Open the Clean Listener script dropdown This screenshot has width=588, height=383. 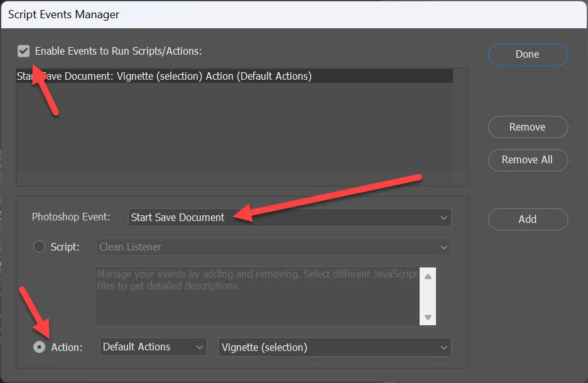(273, 247)
